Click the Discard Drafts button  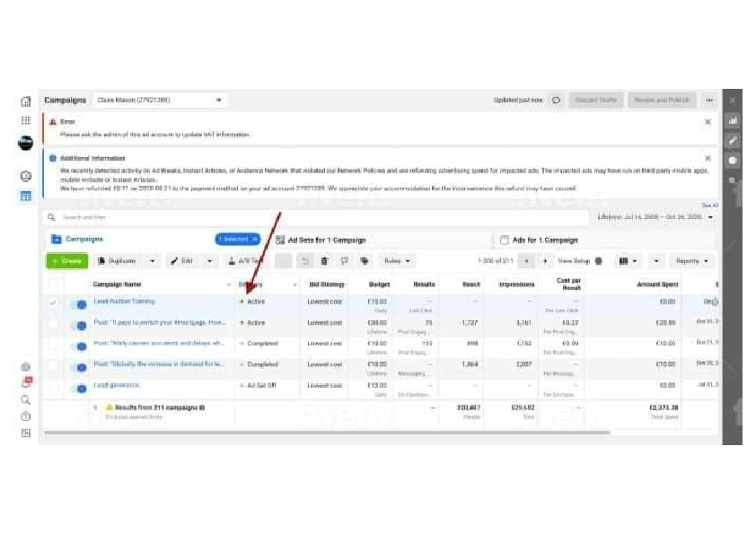(x=596, y=101)
